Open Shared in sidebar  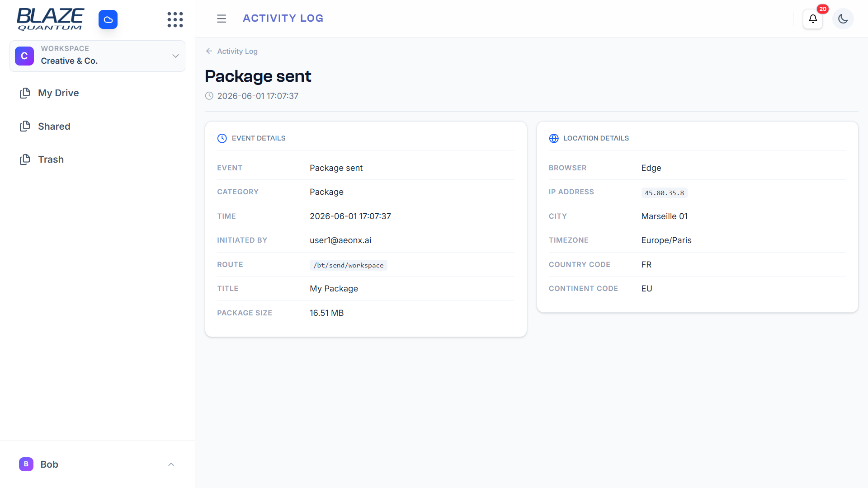[x=54, y=127]
